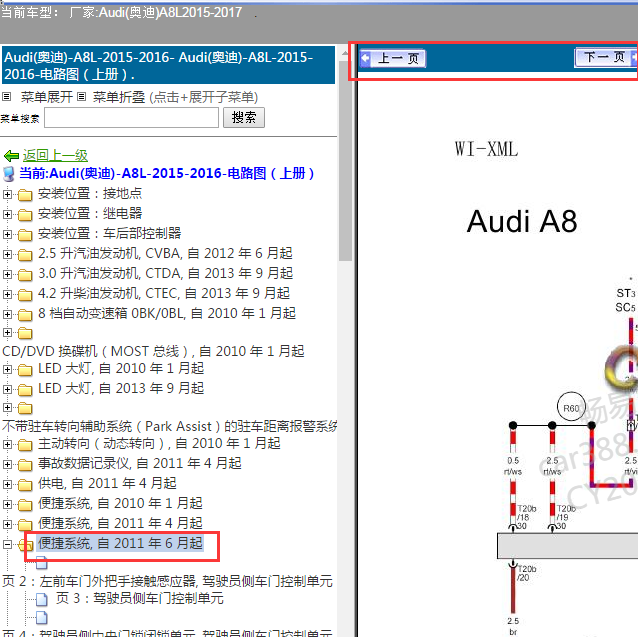Click folder icon of 安装位置：车后部控制器
Viewport: 638px width, 637px height.
point(25,235)
